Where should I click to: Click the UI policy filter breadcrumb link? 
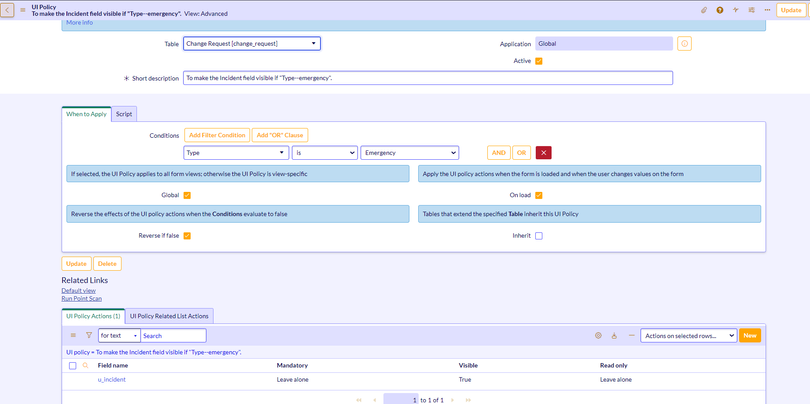coord(154,352)
